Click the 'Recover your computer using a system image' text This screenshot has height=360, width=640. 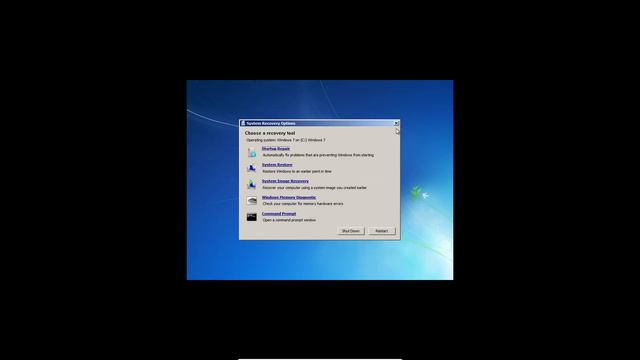(314, 188)
